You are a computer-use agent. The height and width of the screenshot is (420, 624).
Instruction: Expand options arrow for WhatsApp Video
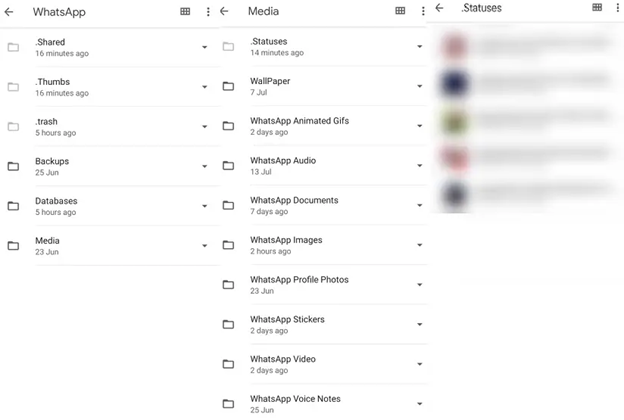[x=419, y=364]
